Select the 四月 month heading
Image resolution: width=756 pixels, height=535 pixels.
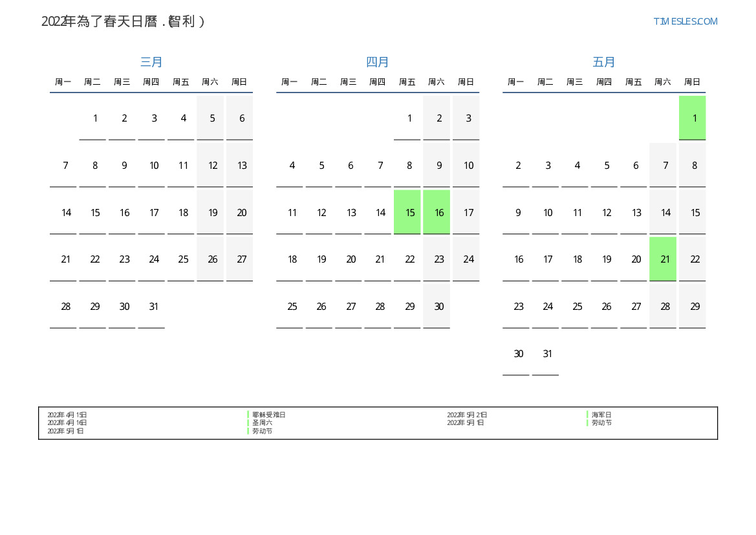pyautogui.click(x=378, y=62)
